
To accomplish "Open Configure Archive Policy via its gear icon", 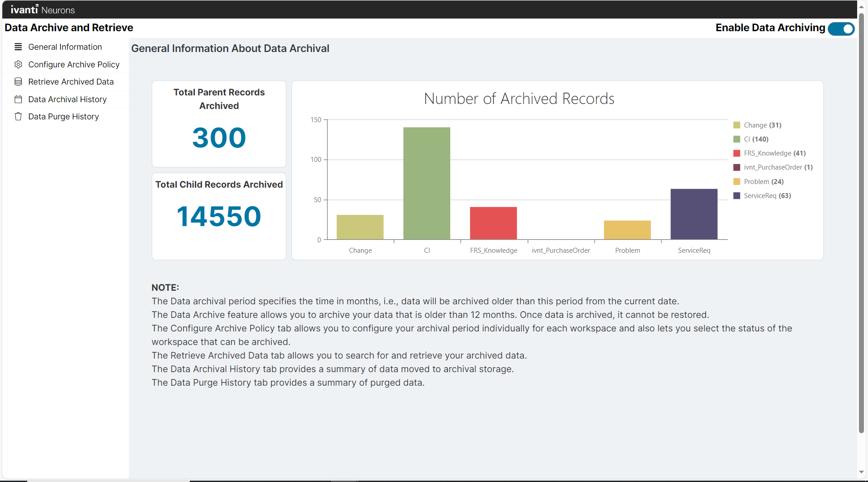I will tap(18, 64).
